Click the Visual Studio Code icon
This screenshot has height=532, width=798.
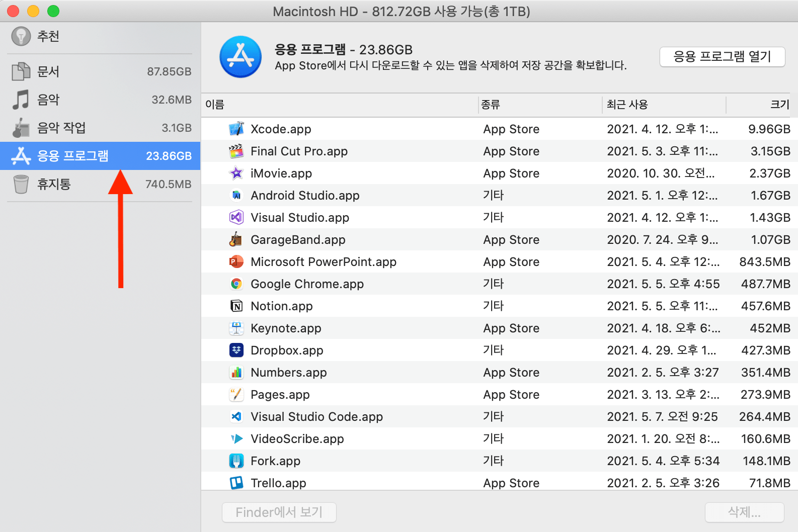[x=236, y=416]
